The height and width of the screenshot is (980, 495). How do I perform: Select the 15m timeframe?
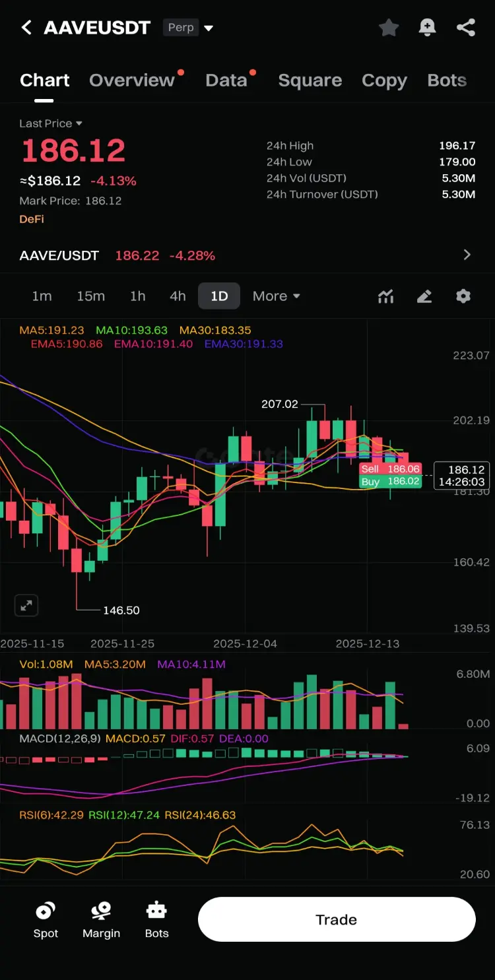(90, 296)
